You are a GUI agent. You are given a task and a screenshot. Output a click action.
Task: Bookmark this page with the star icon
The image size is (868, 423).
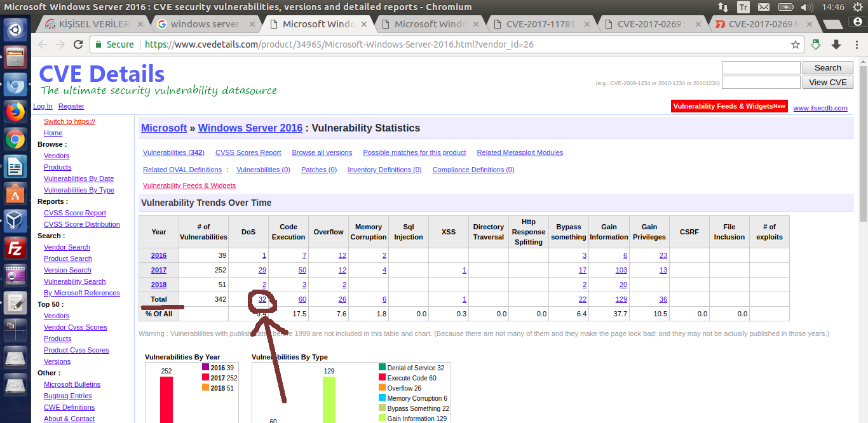(x=795, y=44)
